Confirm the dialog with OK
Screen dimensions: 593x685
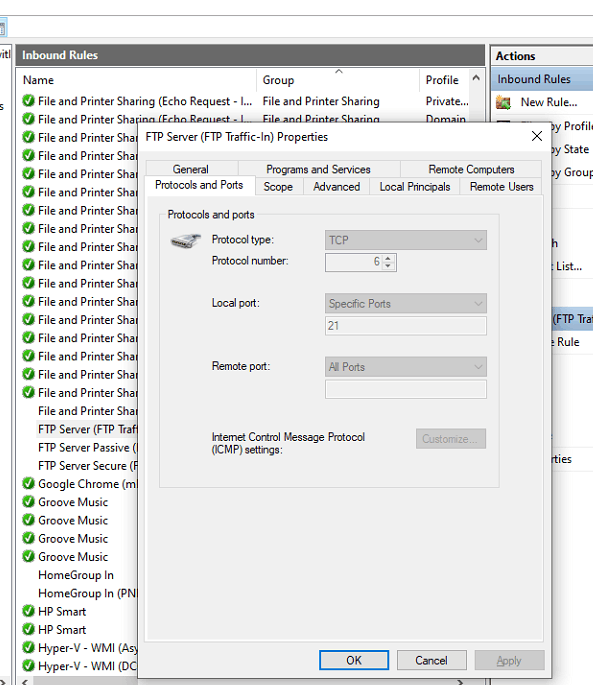point(354,660)
